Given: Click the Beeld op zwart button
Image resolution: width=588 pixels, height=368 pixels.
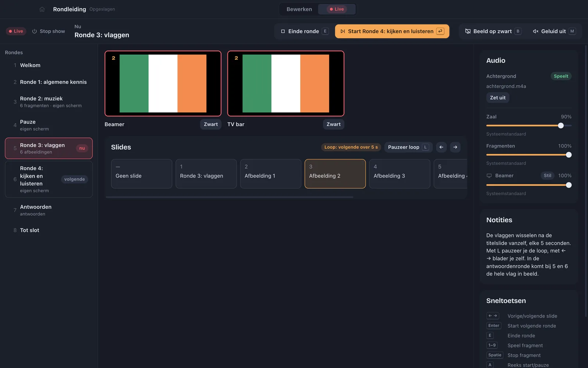Looking at the screenshot, I should tap(493, 31).
